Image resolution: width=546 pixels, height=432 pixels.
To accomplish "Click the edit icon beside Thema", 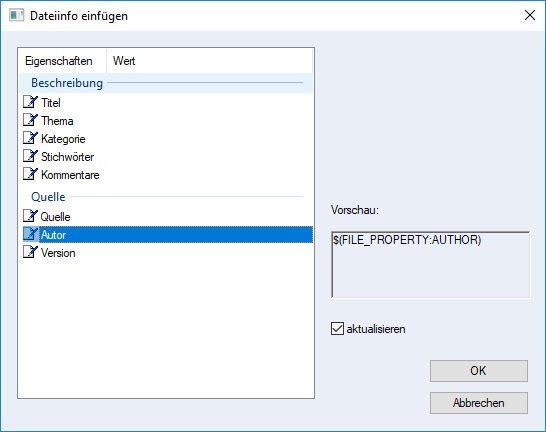I will tap(30, 120).
